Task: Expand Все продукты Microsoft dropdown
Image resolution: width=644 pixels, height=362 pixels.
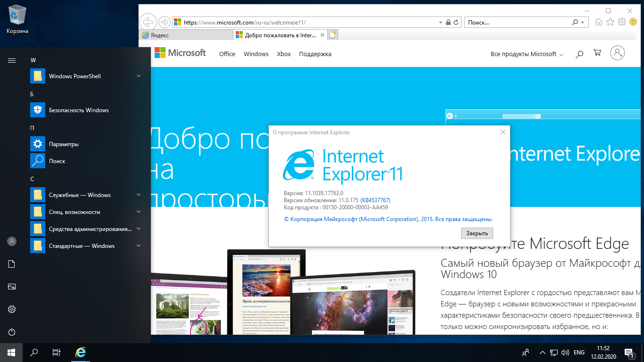Action: pos(527,54)
